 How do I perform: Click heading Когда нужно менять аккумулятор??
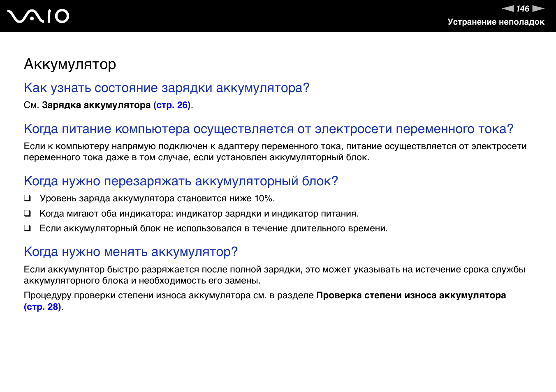pos(131,252)
